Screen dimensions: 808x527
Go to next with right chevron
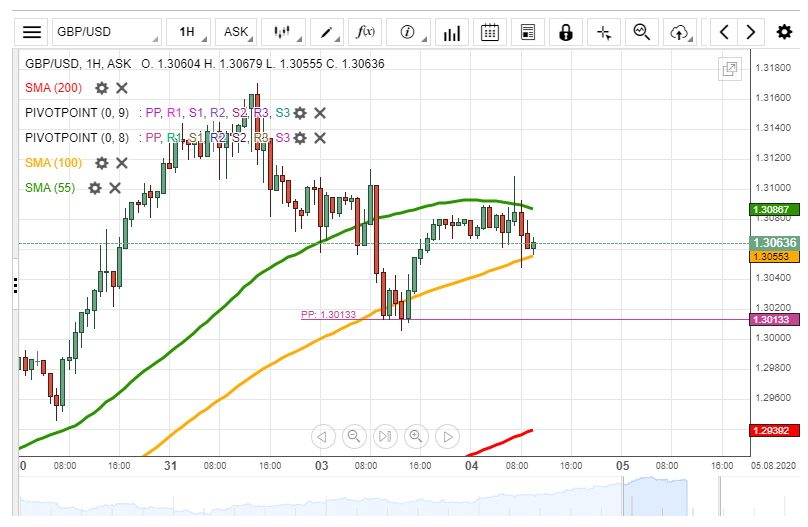[x=751, y=32]
